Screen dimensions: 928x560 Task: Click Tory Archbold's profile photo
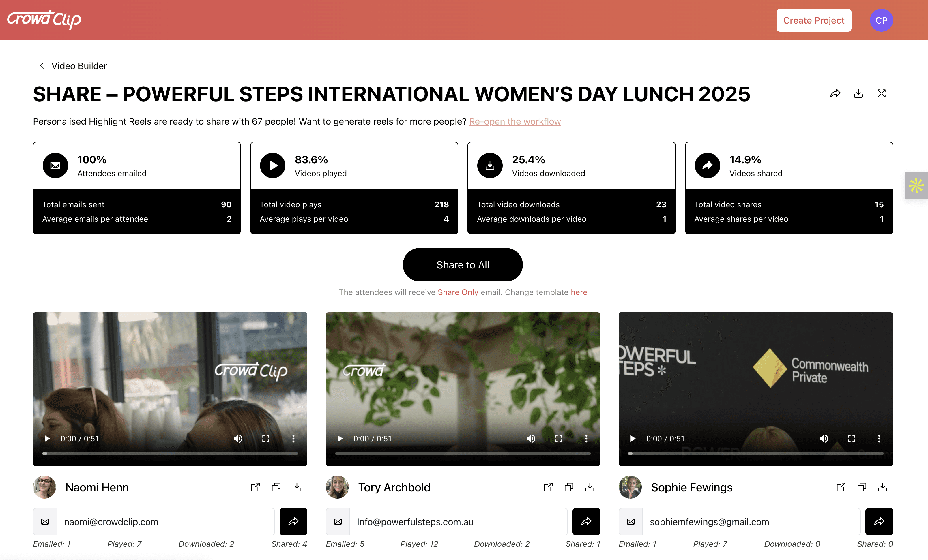pos(337,487)
